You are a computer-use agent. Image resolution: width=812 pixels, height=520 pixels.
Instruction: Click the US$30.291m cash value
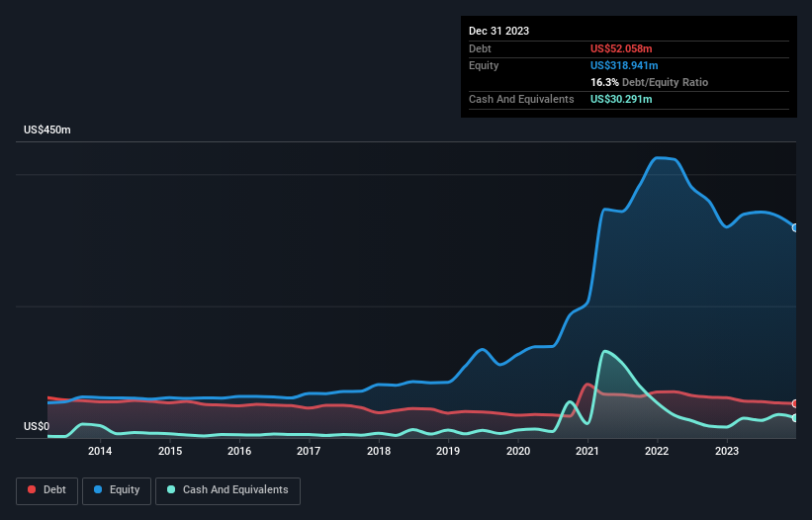[x=621, y=99]
